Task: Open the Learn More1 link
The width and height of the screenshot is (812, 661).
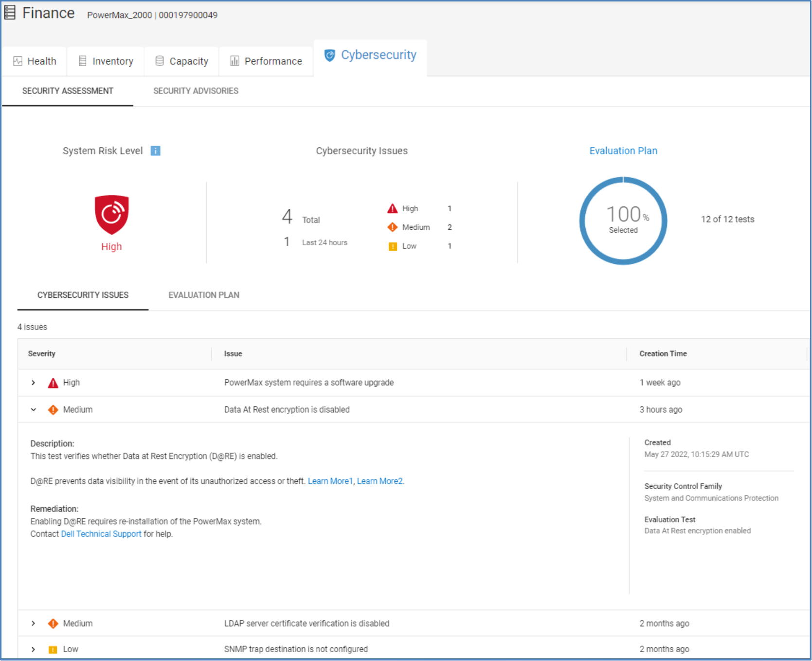Action: tap(330, 481)
